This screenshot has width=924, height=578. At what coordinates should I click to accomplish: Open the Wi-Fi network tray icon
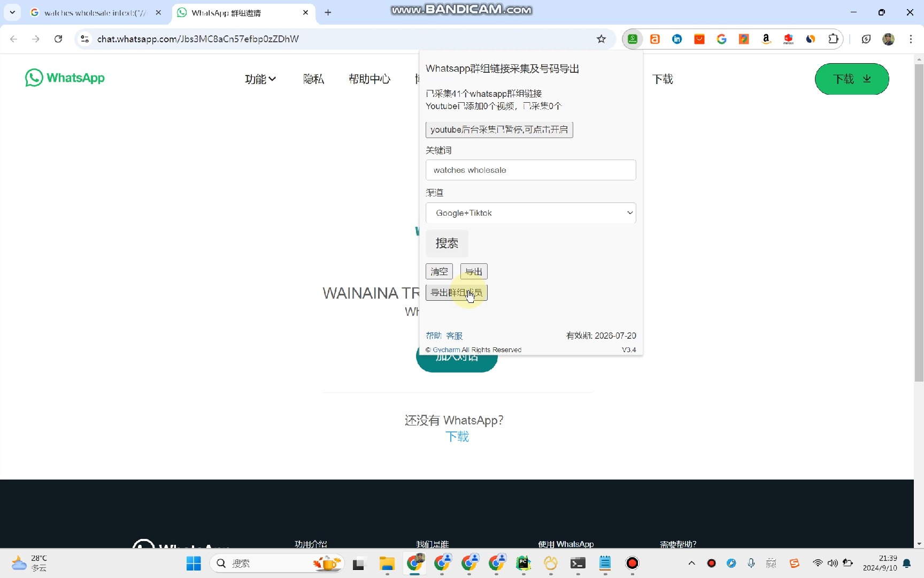tap(818, 563)
